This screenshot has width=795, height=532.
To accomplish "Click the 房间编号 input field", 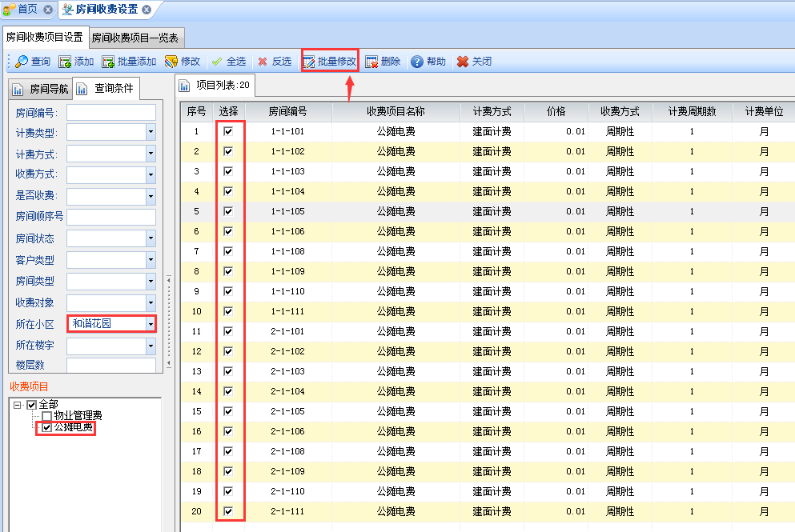I will coord(111,113).
